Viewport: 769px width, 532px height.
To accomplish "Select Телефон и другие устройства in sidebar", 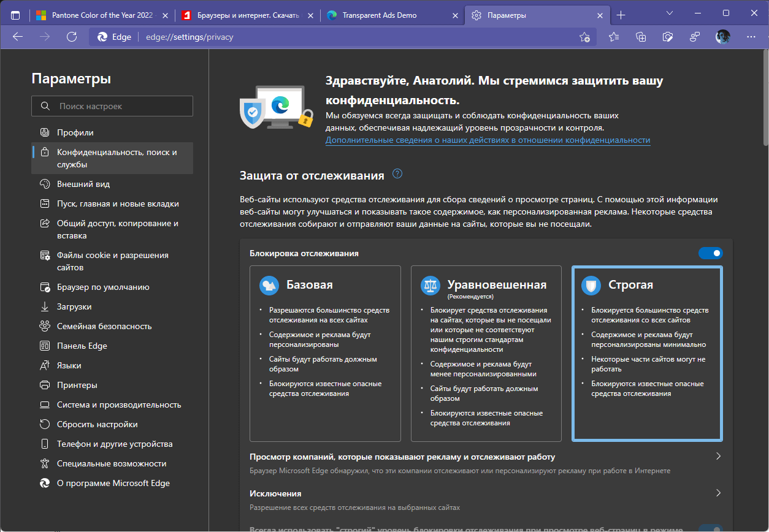I will click(112, 444).
